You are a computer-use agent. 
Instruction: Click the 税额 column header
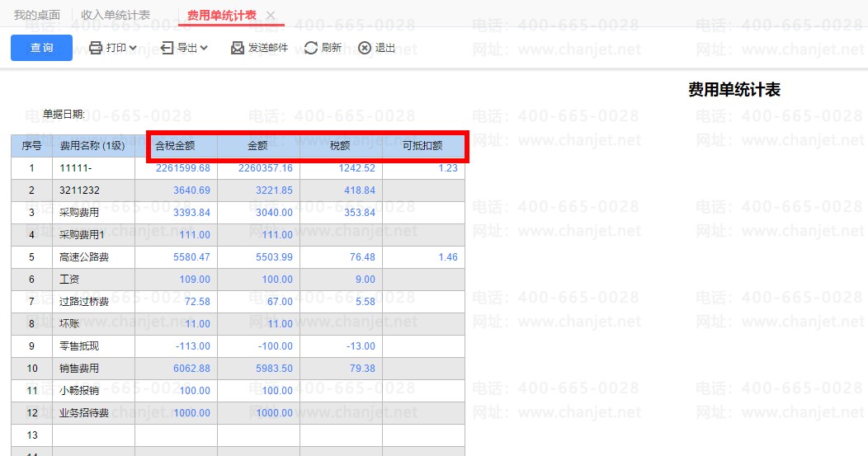coord(341,146)
